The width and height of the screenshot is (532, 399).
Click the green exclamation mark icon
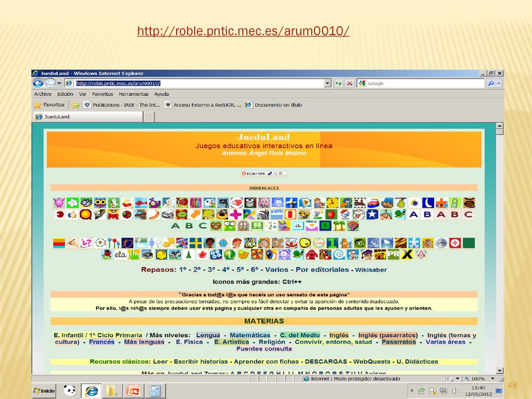point(229,255)
